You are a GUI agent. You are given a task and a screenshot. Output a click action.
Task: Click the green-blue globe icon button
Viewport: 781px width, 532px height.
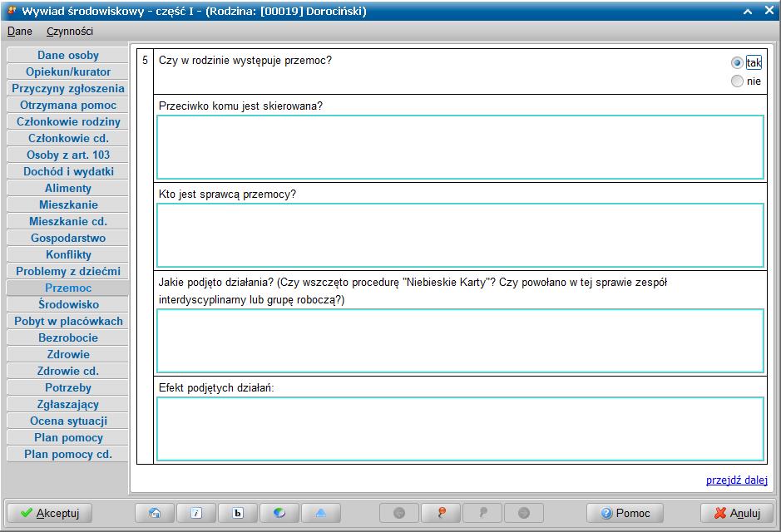[279, 513]
